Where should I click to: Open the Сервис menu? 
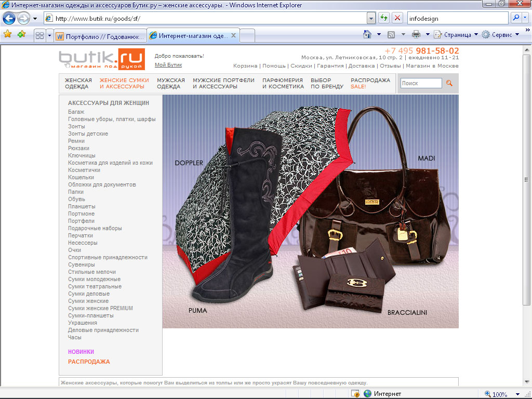pyautogui.click(x=500, y=35)
